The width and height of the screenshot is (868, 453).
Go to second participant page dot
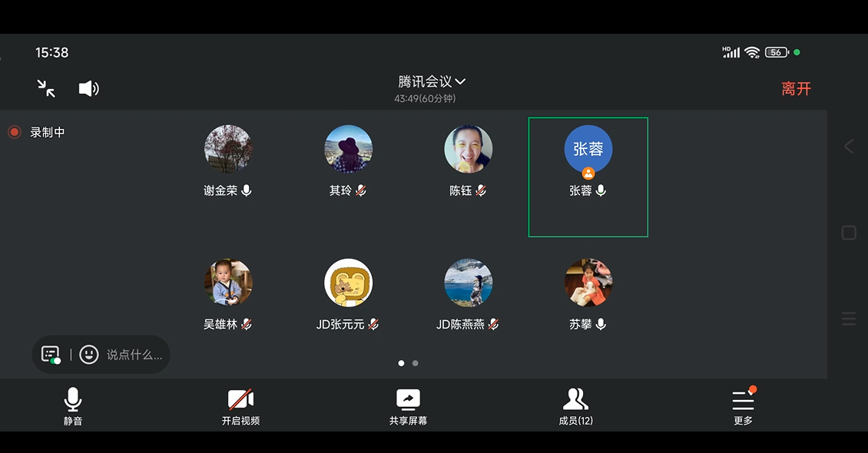416,363
